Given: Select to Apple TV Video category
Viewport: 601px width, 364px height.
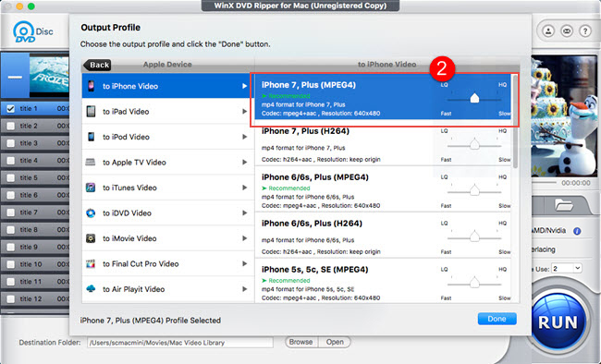Looking at the screenshot, I should click(168, 162).
